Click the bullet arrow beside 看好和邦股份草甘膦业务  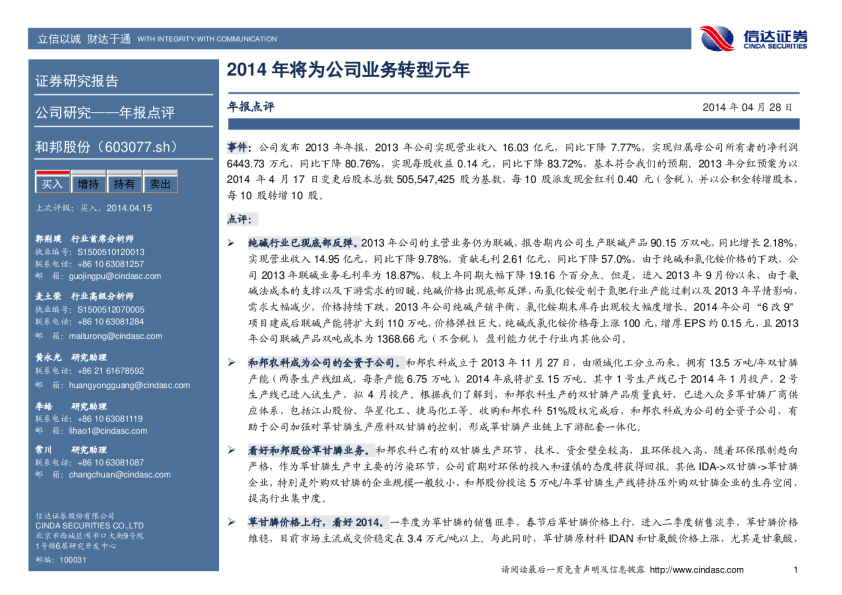click(x=231, y=451)
